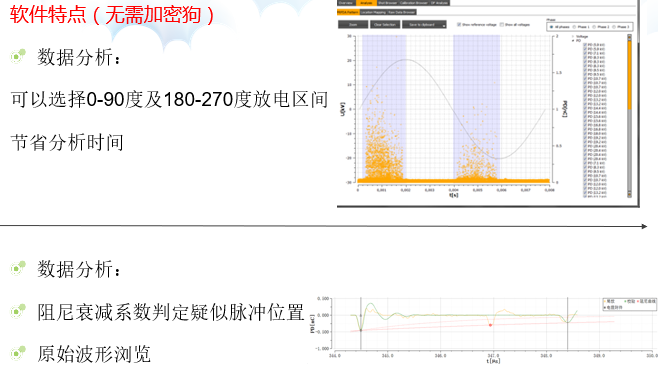Open the Raw Data Browser sub-tab

(x=402, y=12)
